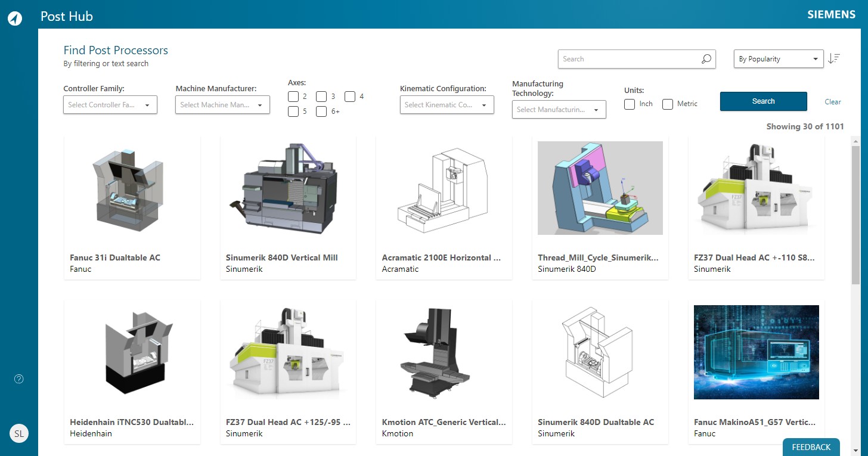Open the Kmotion ATC_Generic Vertical thumbnail
Screen dimensions: 868x456
coord(444,352)
